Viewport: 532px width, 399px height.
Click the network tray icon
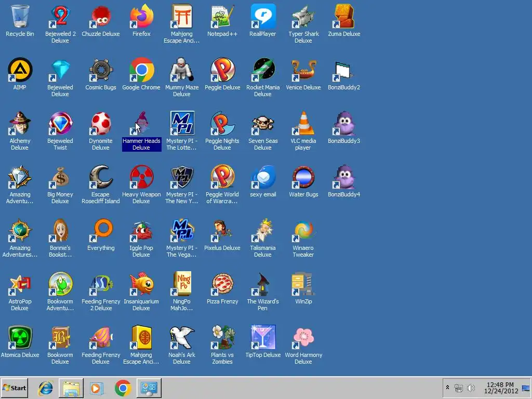pyautogui.click(x=459, y=388)
